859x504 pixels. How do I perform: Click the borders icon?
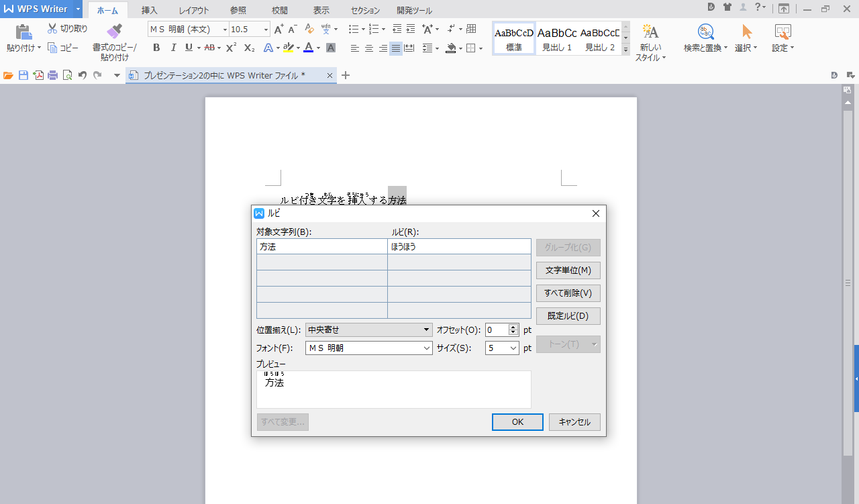pyautogui.click(x=471, y=48)
